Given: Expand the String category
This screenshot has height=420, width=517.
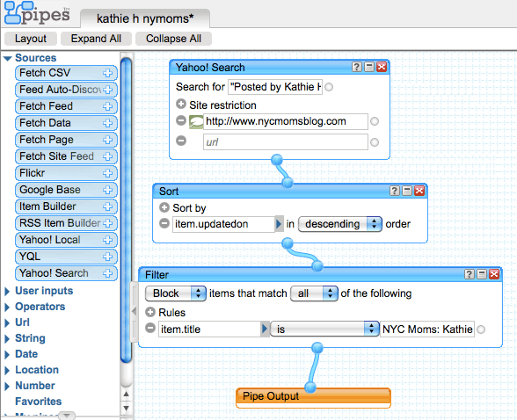Looking at the screenshot, I should (7, 338).
